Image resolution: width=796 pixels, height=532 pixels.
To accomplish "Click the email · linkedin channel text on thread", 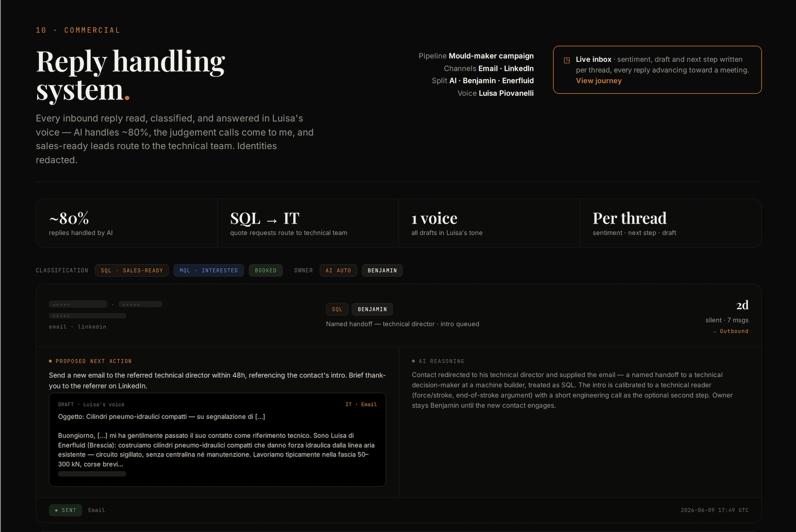I will tap(78, 327).
